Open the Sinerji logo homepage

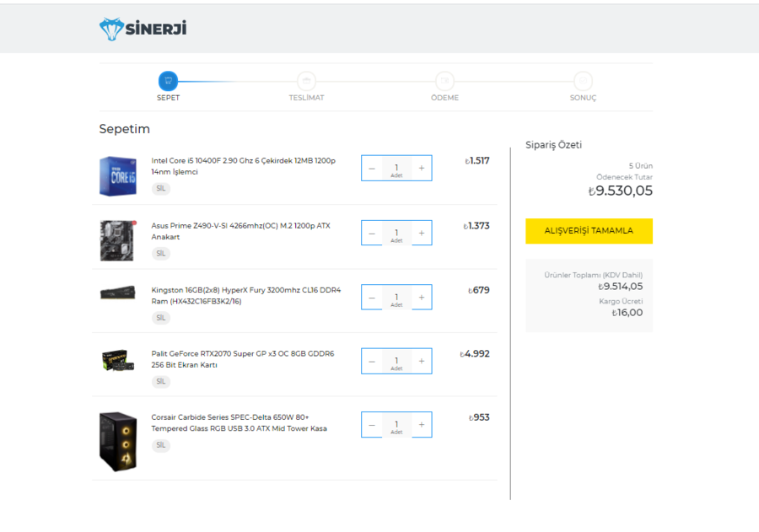[143, 29]
